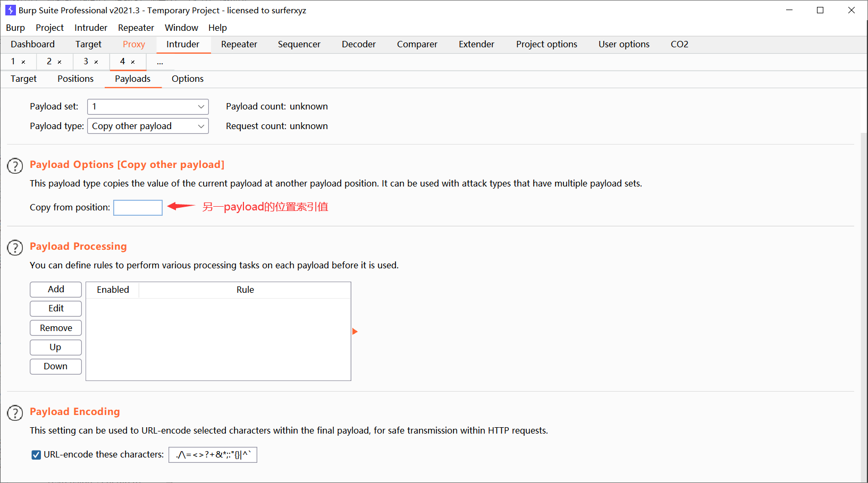The image size is (868, 483).
Task: Open help for Payload Encoding section
Action: pyautogui.click(x=15, y=413)
